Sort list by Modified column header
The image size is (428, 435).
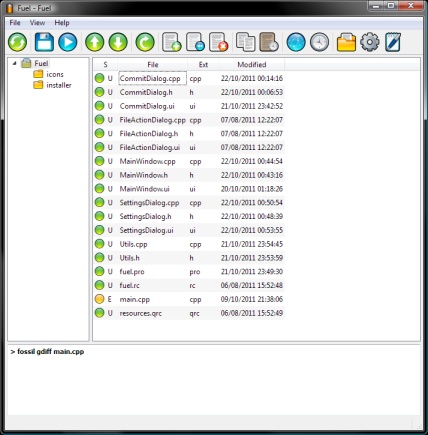[x=252, y=65]
